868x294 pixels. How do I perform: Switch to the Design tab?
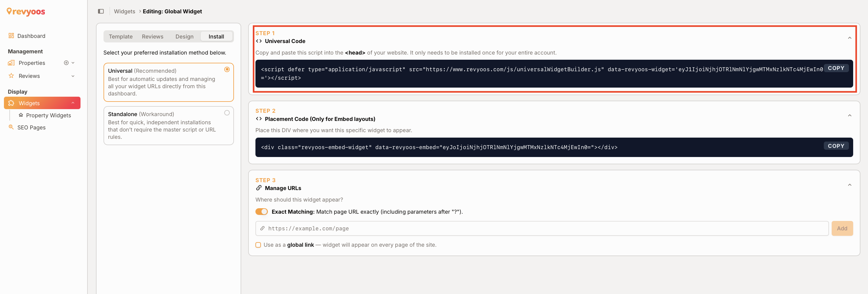(184, 36)
